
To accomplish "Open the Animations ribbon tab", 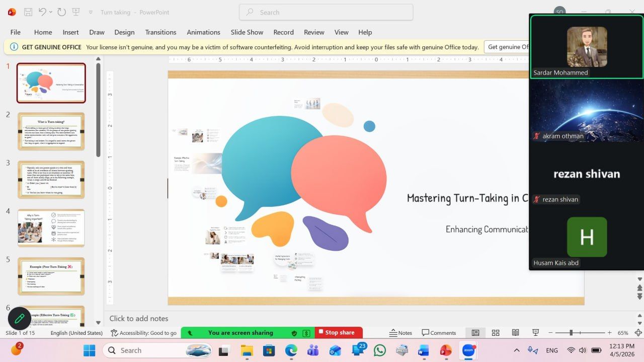I will tap(203, 32).
